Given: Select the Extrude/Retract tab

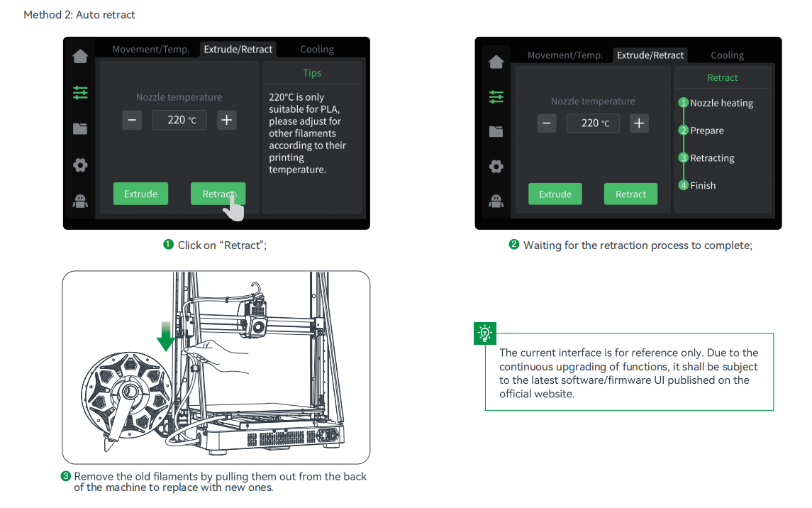Looking at the screenshot, I should click(x=237, y=49).
